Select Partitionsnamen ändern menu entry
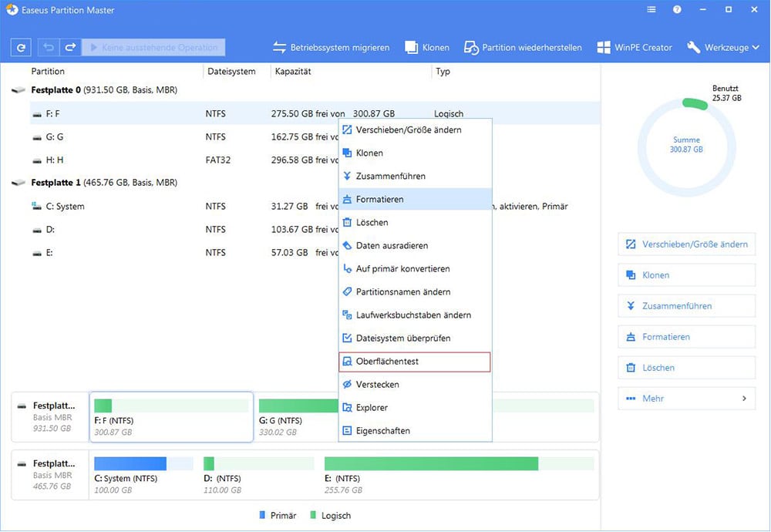This screenshot has width=771, height=532. pyautogui.click(x=415, y=291)
